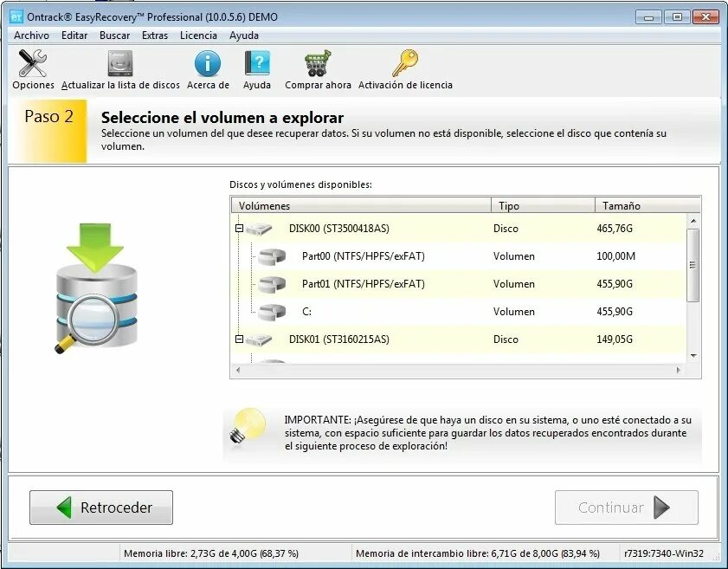Select Part00 (NTFS/HPFS/exFAT) volume
Screen dimensions: 728x569
363,256
